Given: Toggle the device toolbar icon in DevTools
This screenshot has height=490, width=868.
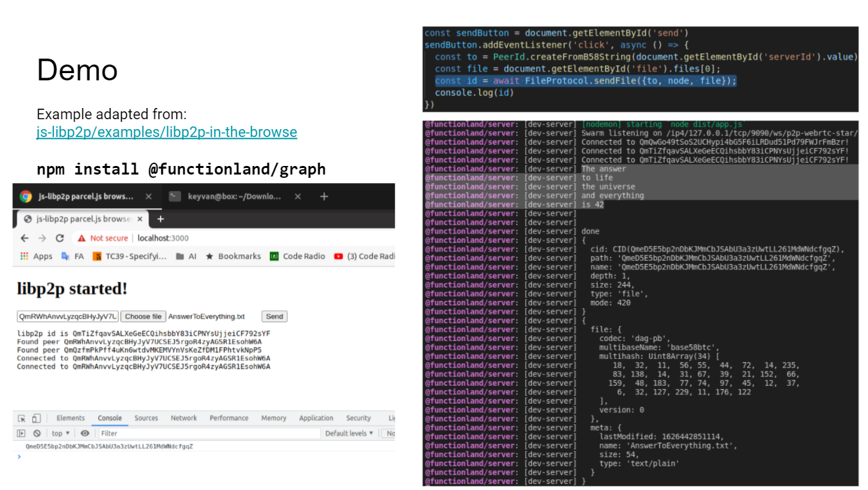Looking at the screenshot, I should tap(36, 418).
